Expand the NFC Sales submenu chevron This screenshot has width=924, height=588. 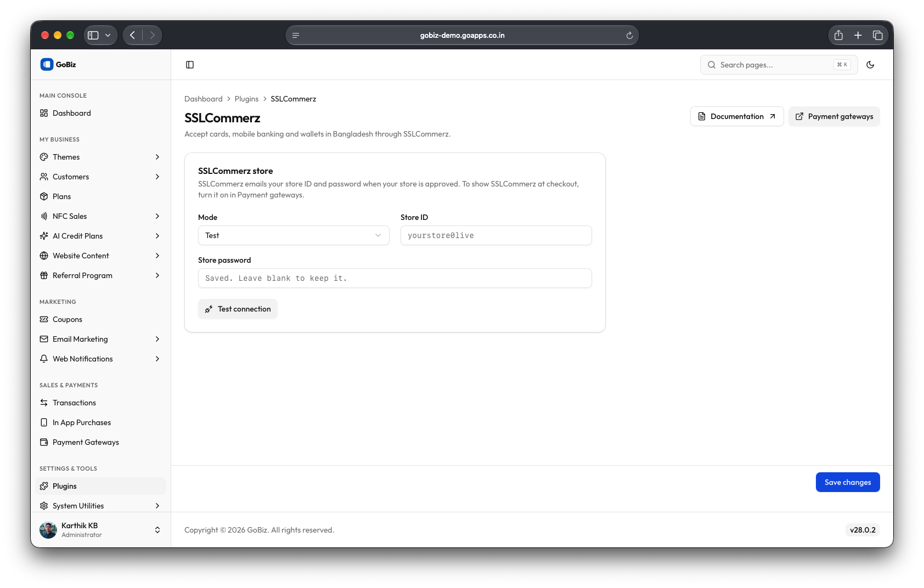(x=157, y=216)
